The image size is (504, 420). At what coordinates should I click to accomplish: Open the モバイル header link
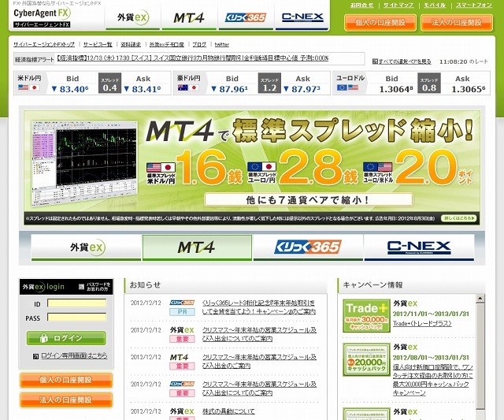click(x=435, y=6)
